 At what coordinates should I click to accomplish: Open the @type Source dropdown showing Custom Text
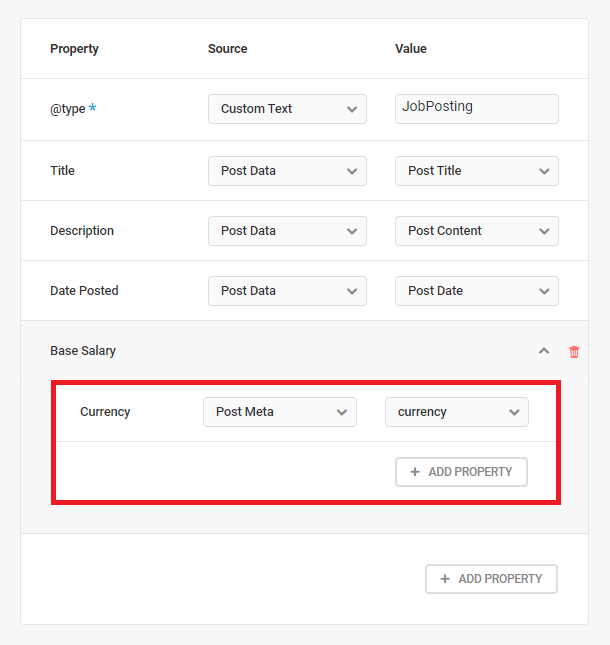click(287, 109)
